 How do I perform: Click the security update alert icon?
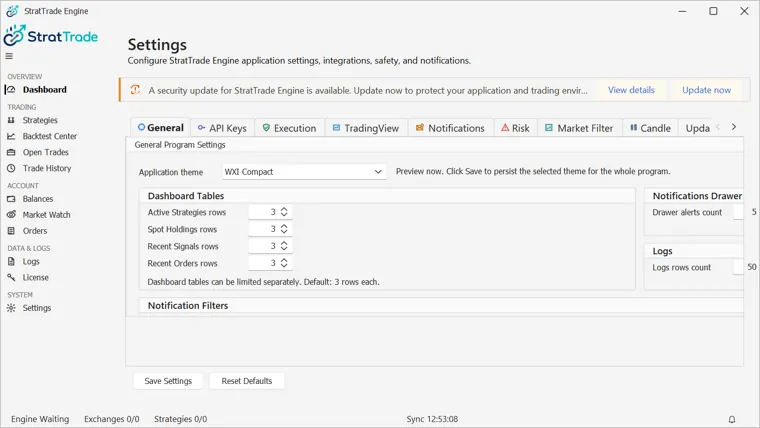[135, 90]
